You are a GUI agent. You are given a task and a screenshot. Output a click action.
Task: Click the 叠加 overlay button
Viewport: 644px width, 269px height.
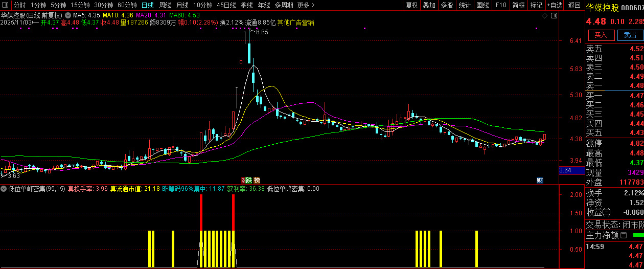(429, 5)
